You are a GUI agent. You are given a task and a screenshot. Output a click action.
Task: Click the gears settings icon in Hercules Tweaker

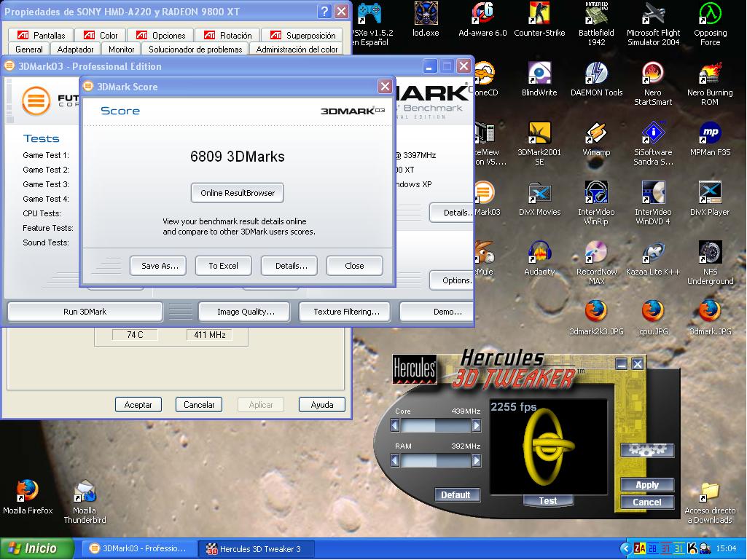click(x=646, y=450)
